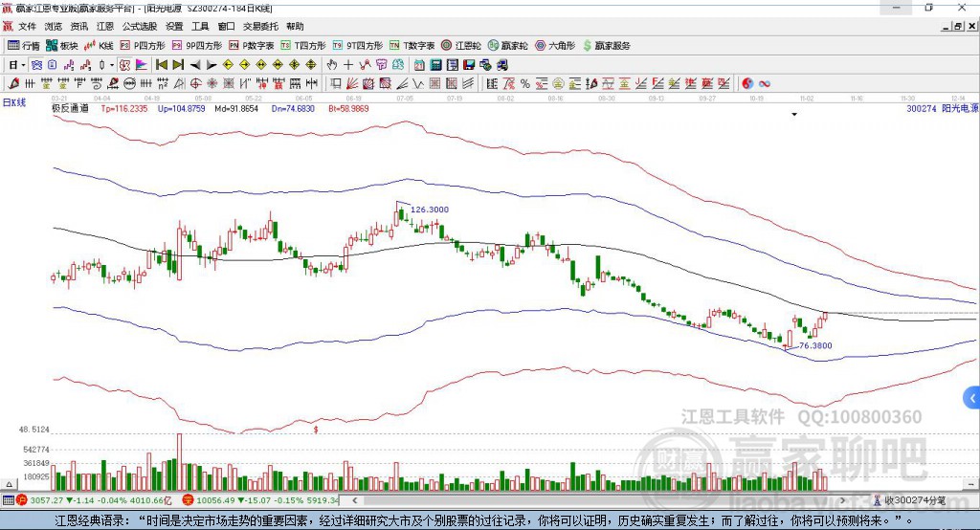Click the 126.3000 high price label
Image resolution: width=980 pixels, height=530 pixels.
(430, 210)
